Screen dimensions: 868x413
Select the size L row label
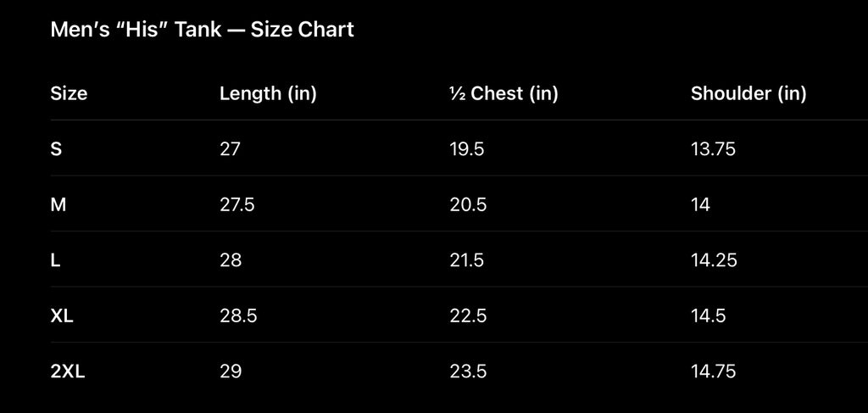click(x=55, y=260)
